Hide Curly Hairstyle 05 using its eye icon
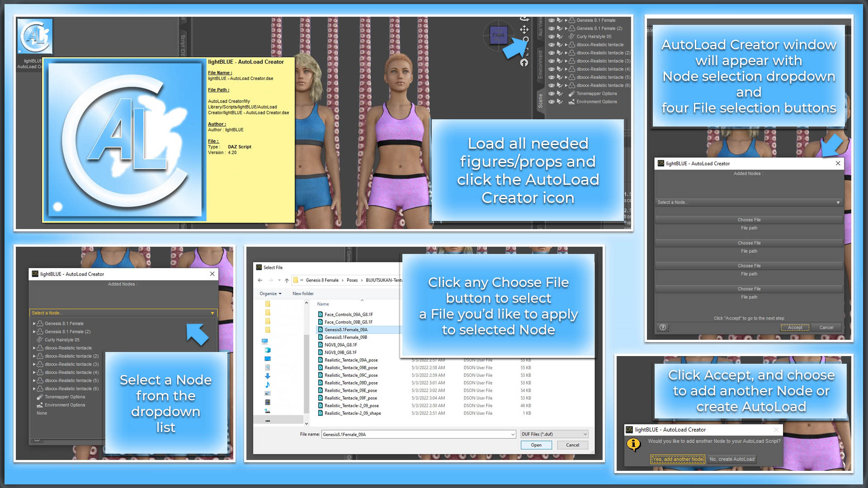Image resolution: width=868 pixels, height=488 pixels. point(552,37)
